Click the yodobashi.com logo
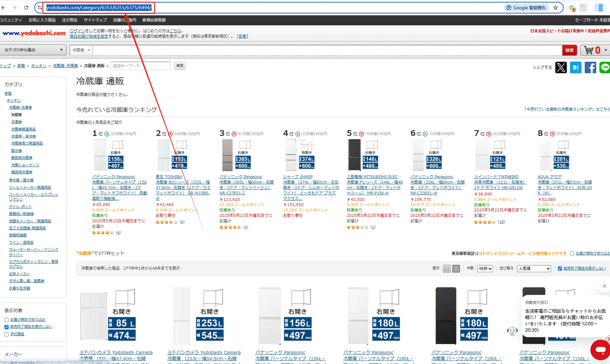610x364 pixels. pyautogui.click(x=34, y=34)
